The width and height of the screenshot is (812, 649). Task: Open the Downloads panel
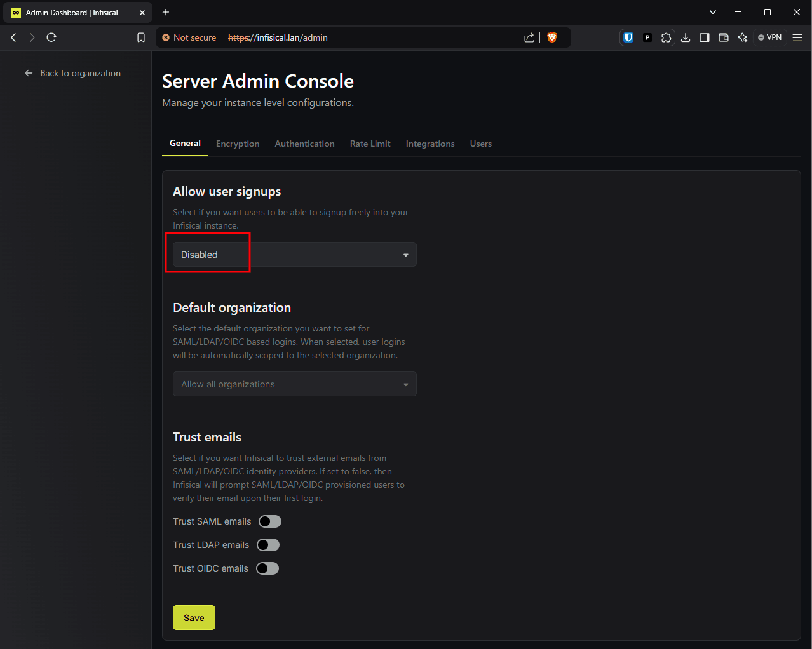pyautogui.click(x=686, y=37)
